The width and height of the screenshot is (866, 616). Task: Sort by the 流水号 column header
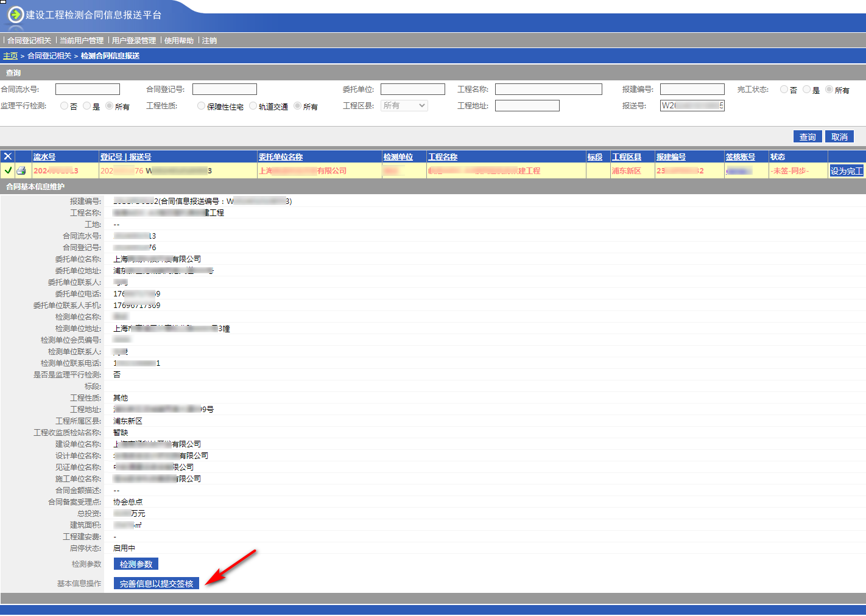click(x=44, y=157)
